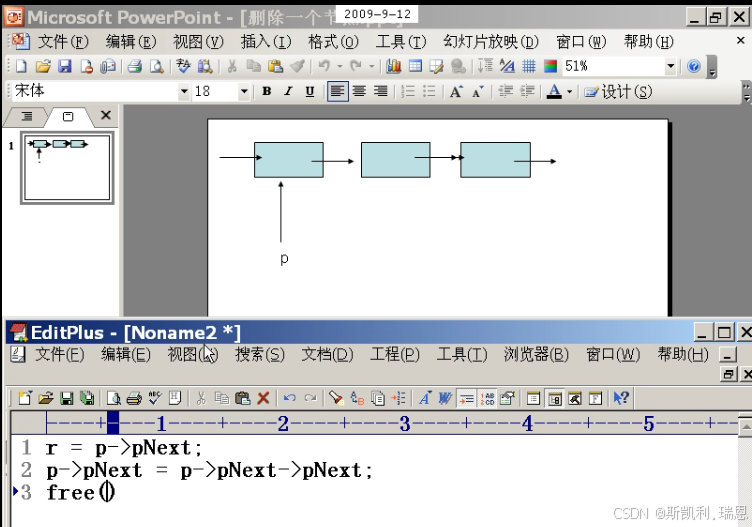Click Save All icon in EditPlus toolbar
This screenshot has width=752, height=527.
pyautogui.click(x=87, y=398)
